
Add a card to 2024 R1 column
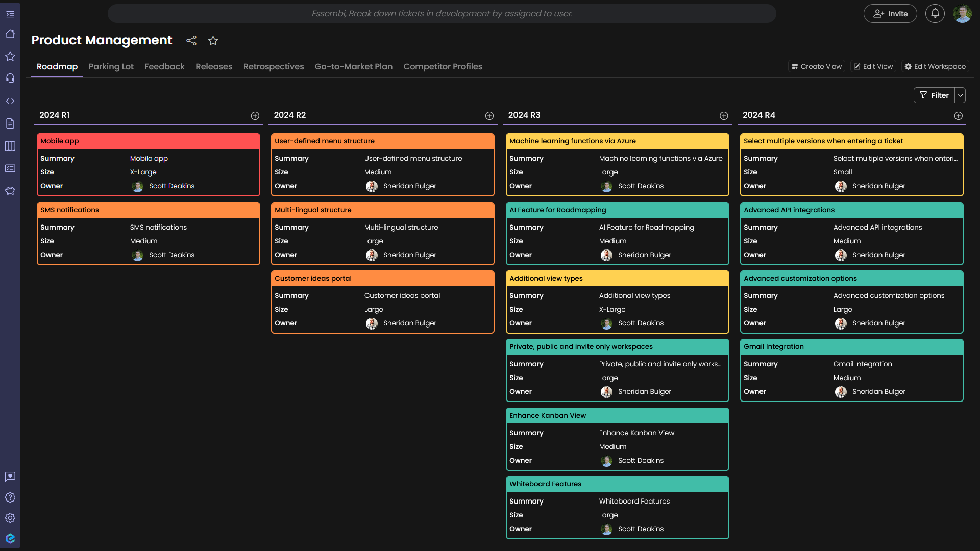(255, 116)
